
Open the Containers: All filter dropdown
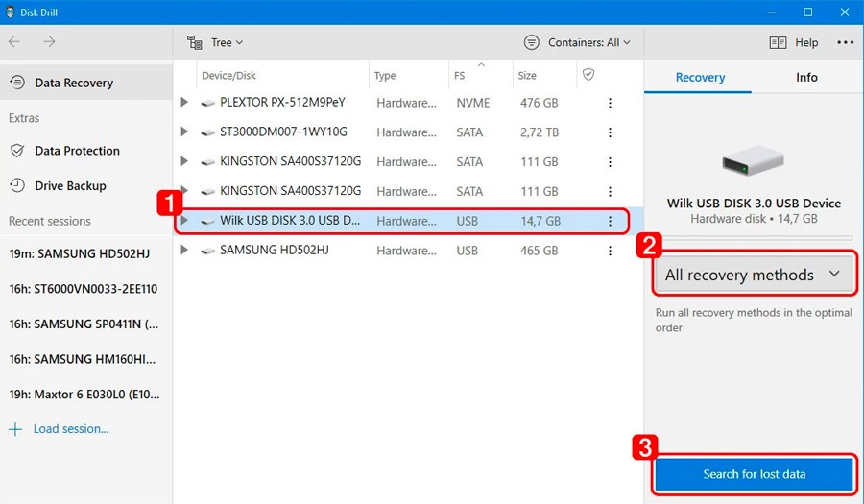[577, 42]
